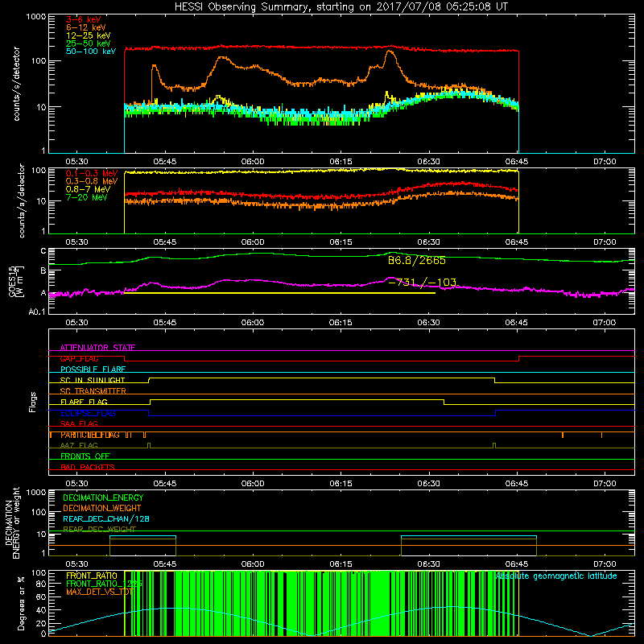Click the REAR_DEC_CHAN/128 legend label
The height and width of the screenshot is (644, 644).
(x=106, y=518)
